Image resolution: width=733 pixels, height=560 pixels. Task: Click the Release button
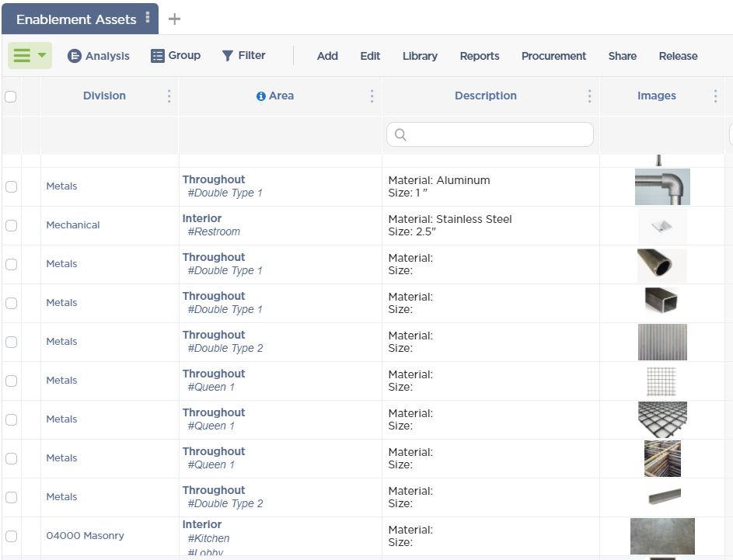[678, 56]
